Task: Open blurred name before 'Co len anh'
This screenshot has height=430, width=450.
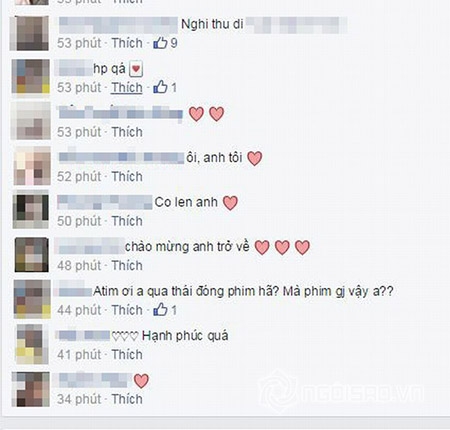Action: (105, 202)
